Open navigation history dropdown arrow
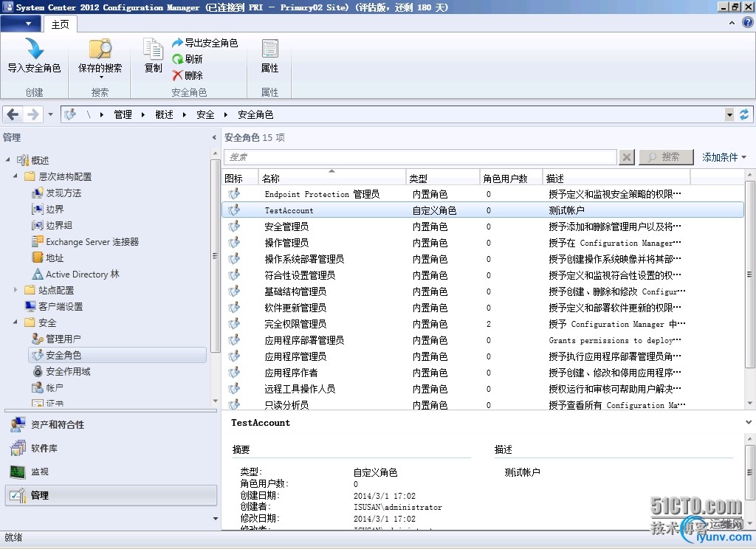The image size is (756, 549). [x=50, y=114]
